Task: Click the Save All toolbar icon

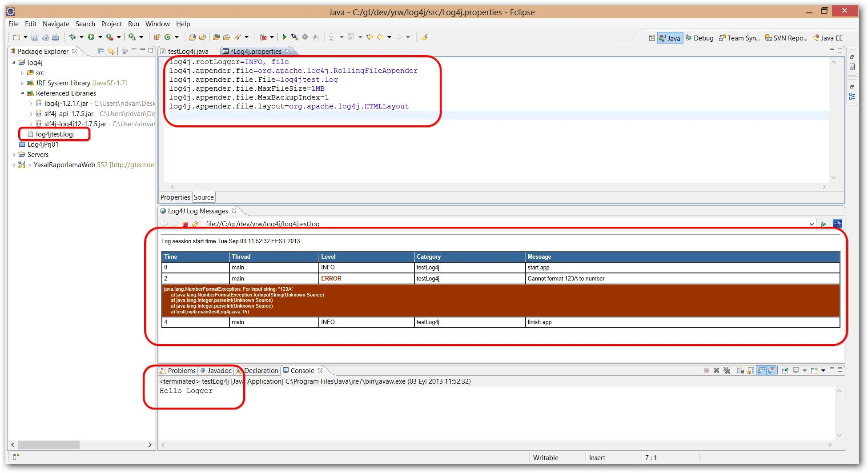Action: (x=45, y=37)
